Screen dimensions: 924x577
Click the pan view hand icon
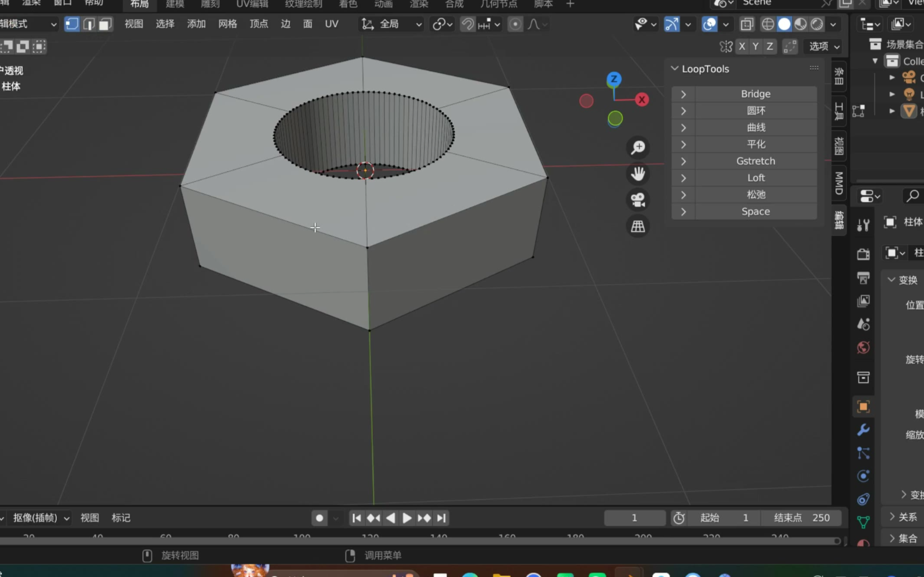pyautogui.click(x=638, y=174)
